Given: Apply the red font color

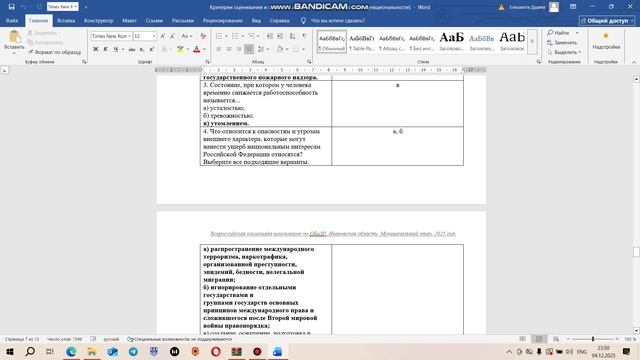Looking at the screenshot, I should 196,49.
